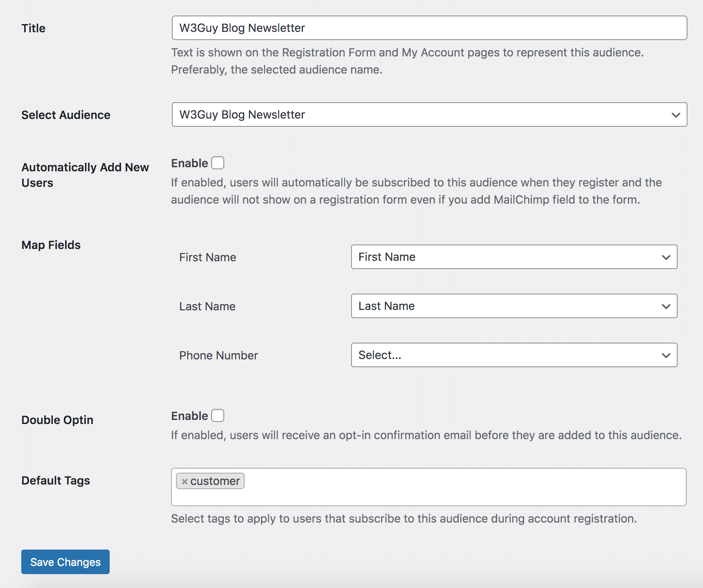Remove the customer tag with the x icon
The height and width of the screenshot is (588, 703).
(x=185, y=481)
